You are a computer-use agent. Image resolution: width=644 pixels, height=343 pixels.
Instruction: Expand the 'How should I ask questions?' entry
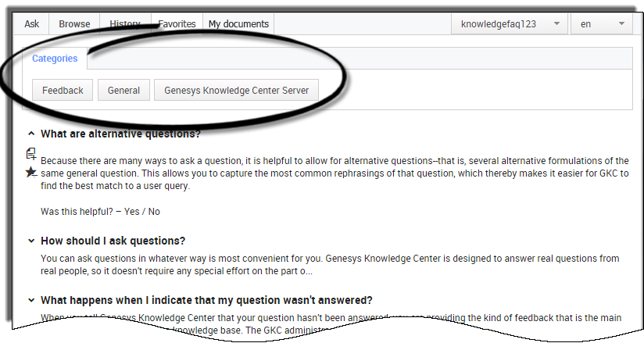tap(30, 241)
